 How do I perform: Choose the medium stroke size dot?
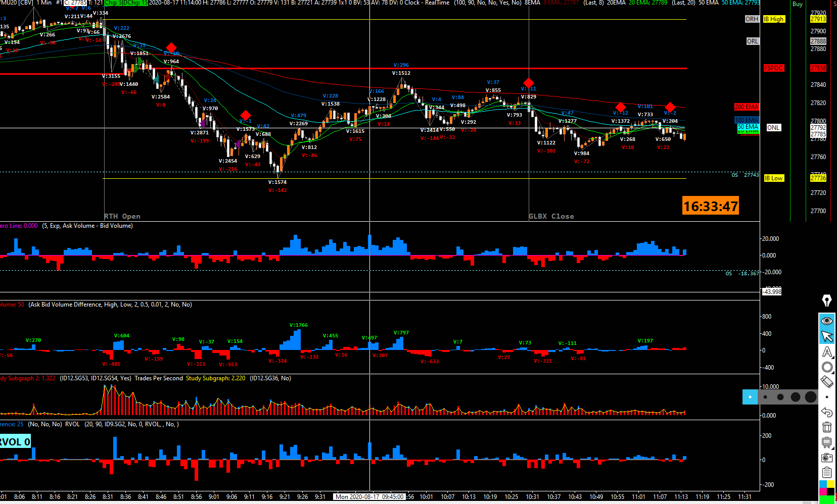[780, 397]
